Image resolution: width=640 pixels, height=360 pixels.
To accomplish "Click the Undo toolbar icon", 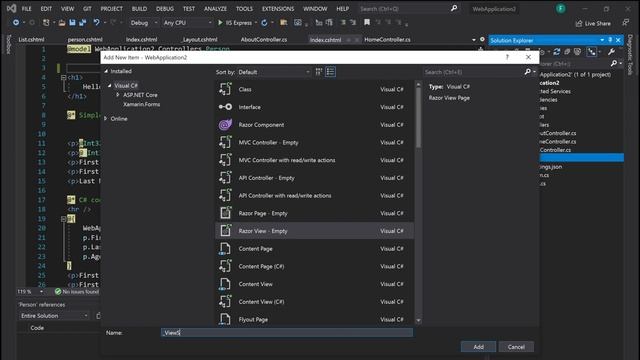I will tap(96, 23).
